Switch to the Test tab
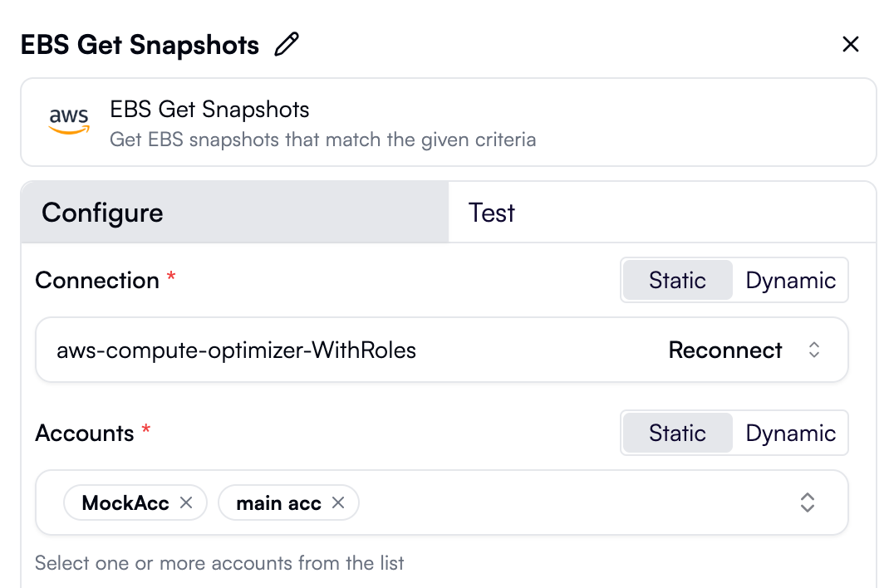The width and height of the screenshot is (889, 588). tap(491, 213)
